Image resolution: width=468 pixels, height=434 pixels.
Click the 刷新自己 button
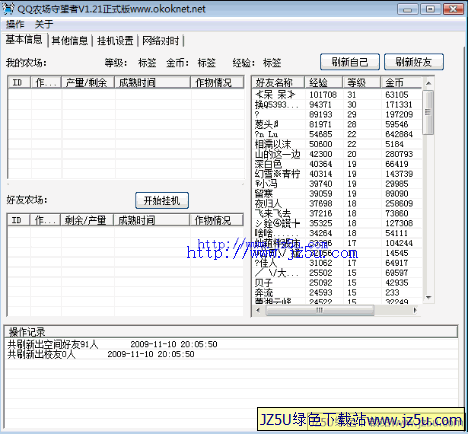click(x=350, y=62)
